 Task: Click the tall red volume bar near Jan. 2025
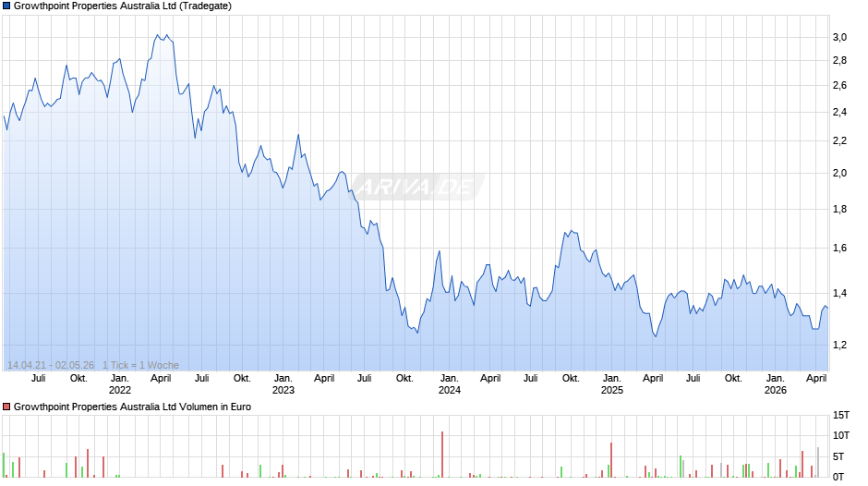coord(611,460)
